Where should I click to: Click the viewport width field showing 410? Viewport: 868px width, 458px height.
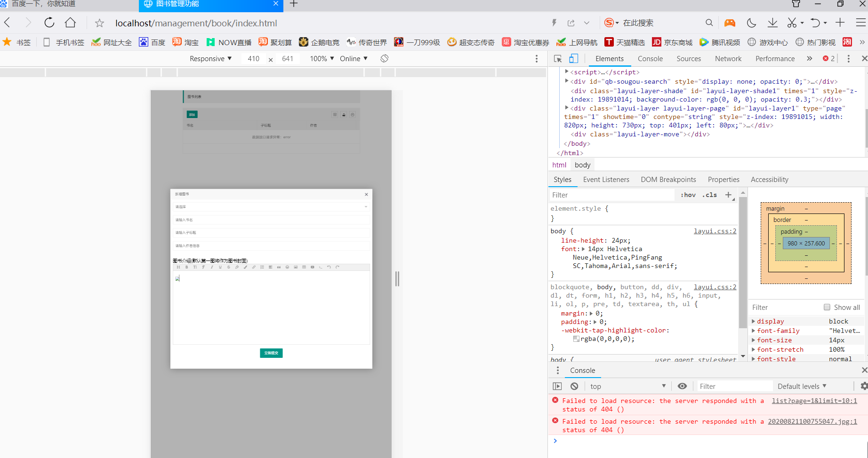pos(253,59)
